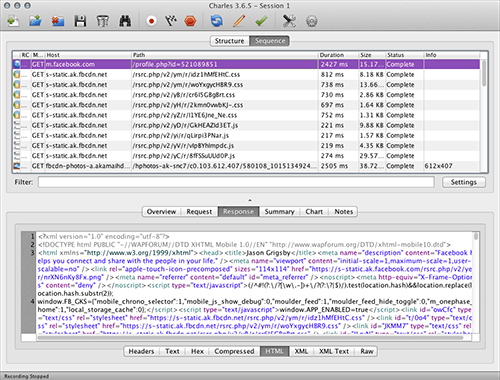
Task: Select the XML response view
Action: pyautogui.click(x=301, y=351)
